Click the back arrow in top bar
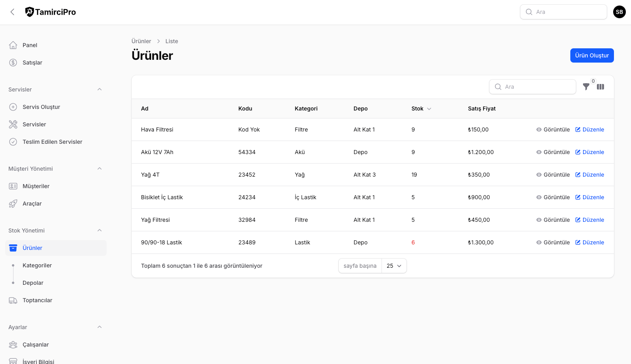The image size is (631, 364). coord(12,12)
